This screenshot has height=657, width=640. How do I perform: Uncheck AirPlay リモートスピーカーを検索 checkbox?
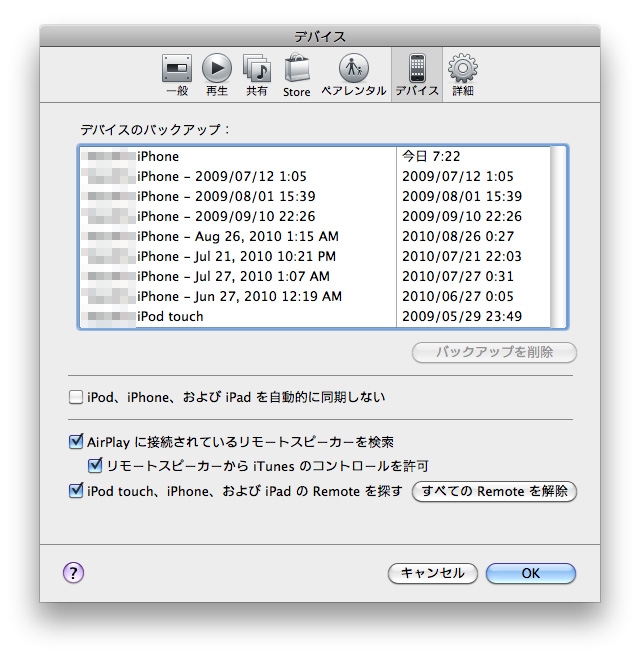click(x=76, y=442)
